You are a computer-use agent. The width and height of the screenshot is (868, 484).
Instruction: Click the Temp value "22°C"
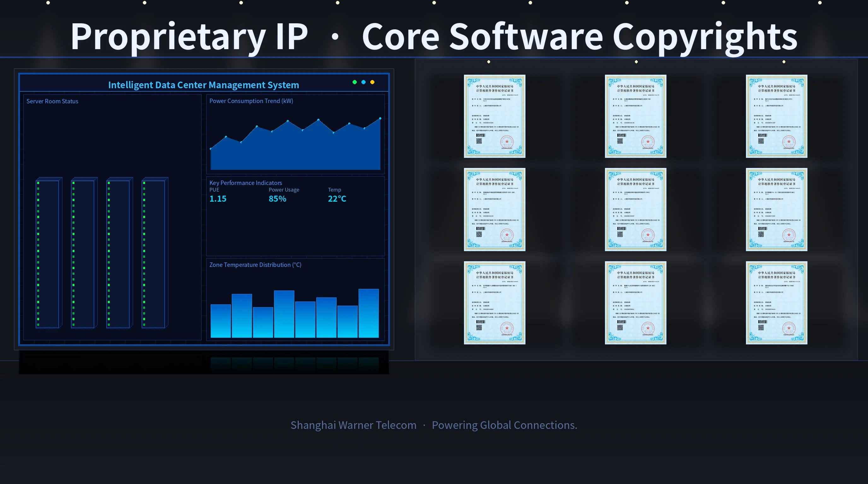tap(337, 199)
